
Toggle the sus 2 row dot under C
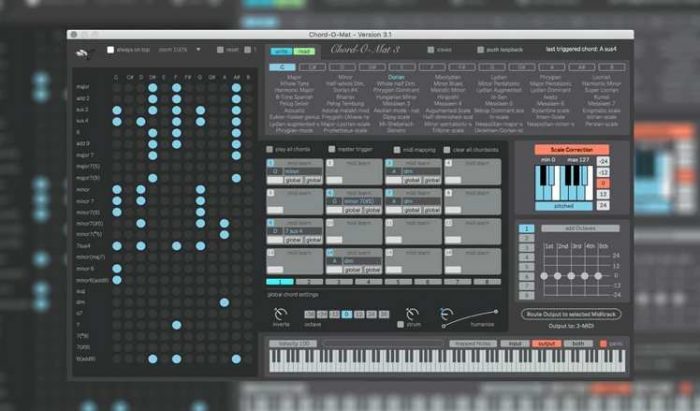click(116, 110)
